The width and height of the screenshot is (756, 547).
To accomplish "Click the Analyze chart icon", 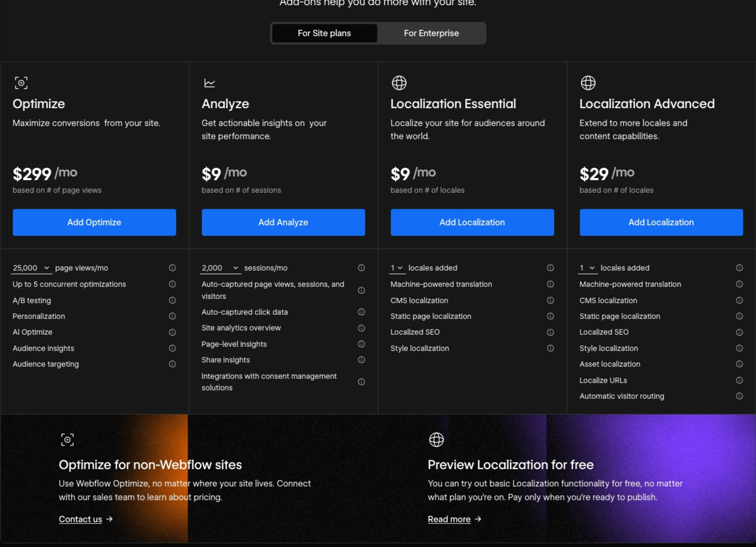I will (209, 83).
